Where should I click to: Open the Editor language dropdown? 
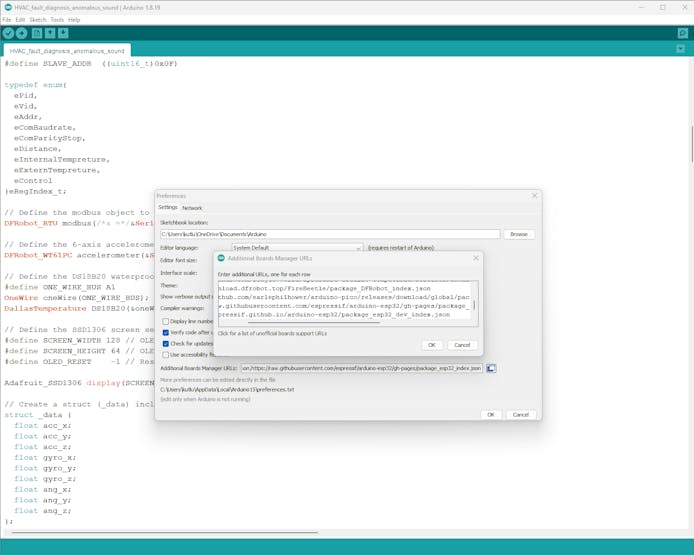[x=296, y=247]
